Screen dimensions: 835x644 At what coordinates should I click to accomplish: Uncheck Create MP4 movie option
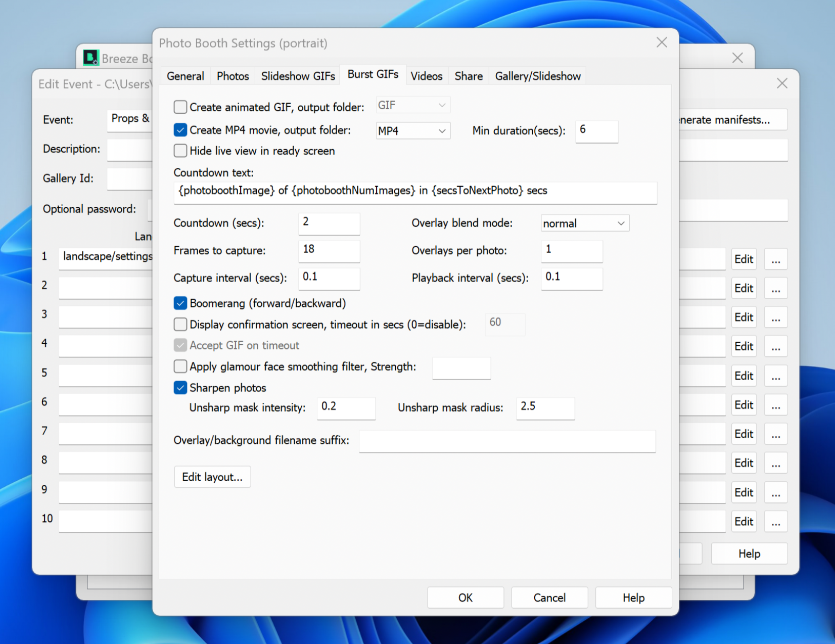(x=180, y=130)
